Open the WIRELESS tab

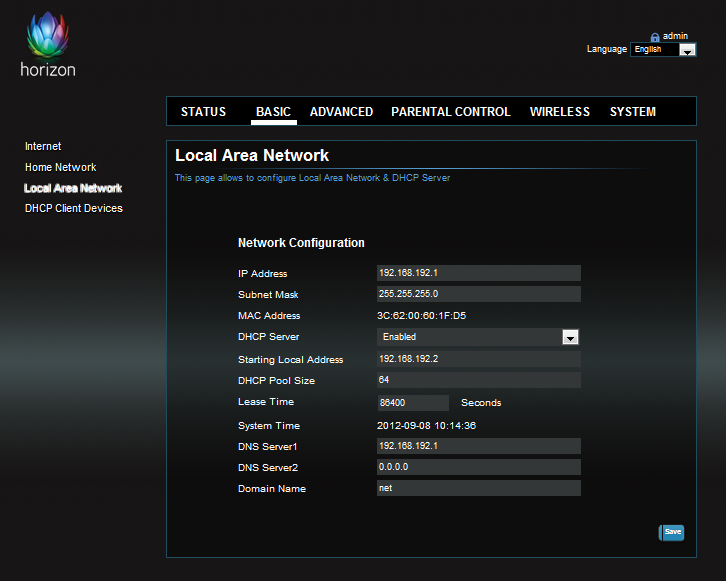tap(560, 112)
